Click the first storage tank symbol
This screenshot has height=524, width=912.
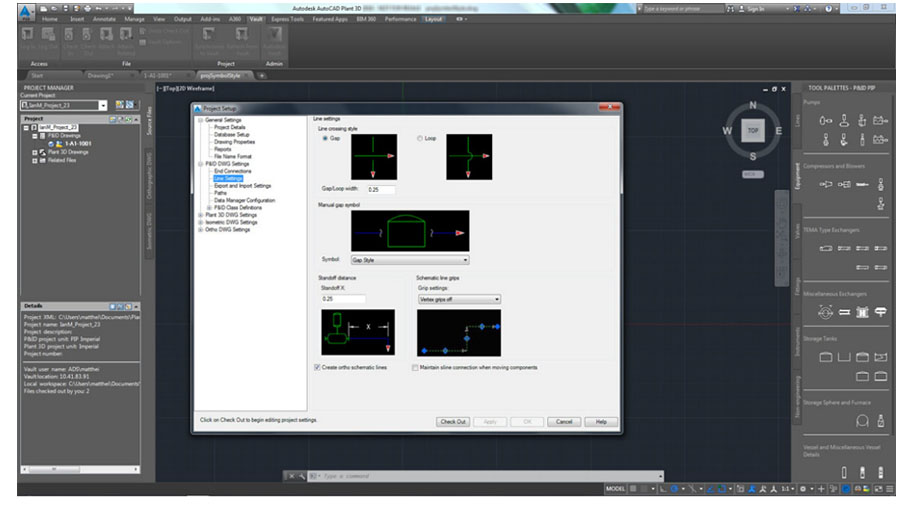(x=825, y=357)
